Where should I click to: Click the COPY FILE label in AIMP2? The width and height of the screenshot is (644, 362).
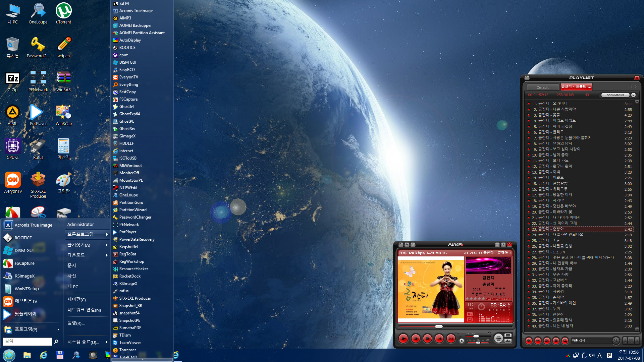coord(492,299)
